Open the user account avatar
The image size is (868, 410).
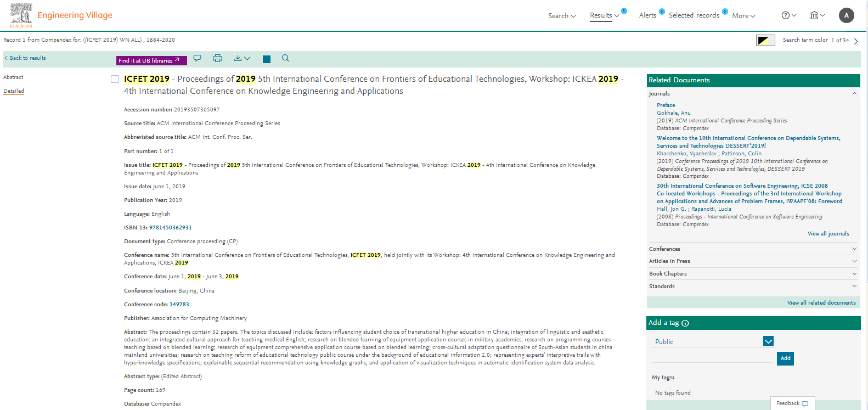(847, 15)
